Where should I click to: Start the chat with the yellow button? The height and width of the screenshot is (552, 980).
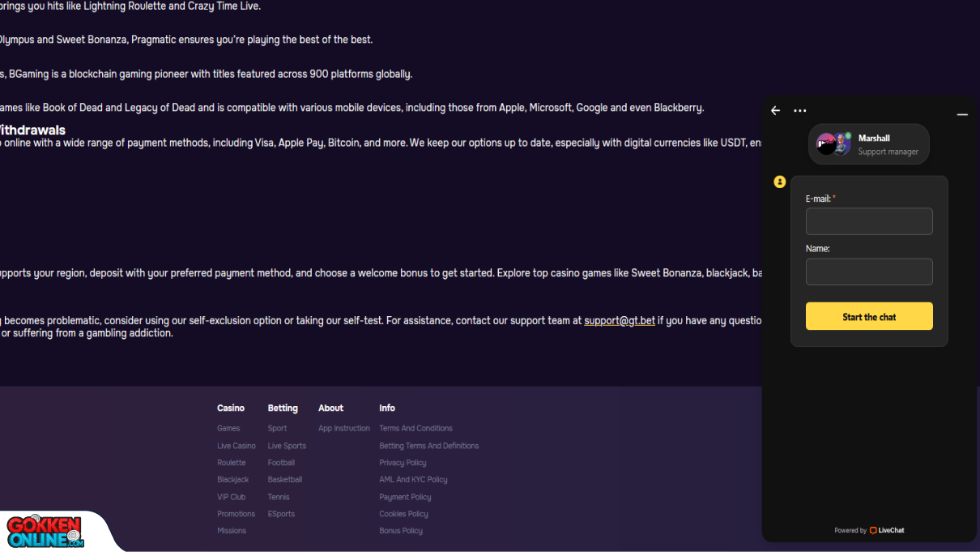[x=869, y=316]
